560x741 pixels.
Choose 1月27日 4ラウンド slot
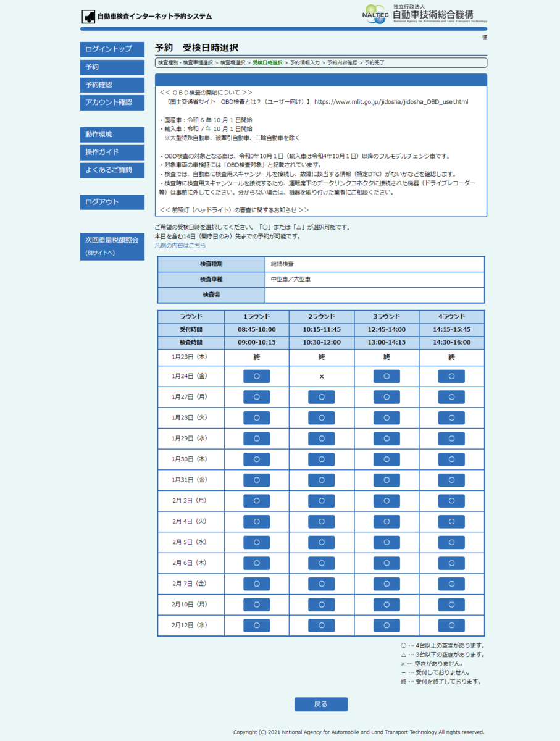click(x=451, y=397)
